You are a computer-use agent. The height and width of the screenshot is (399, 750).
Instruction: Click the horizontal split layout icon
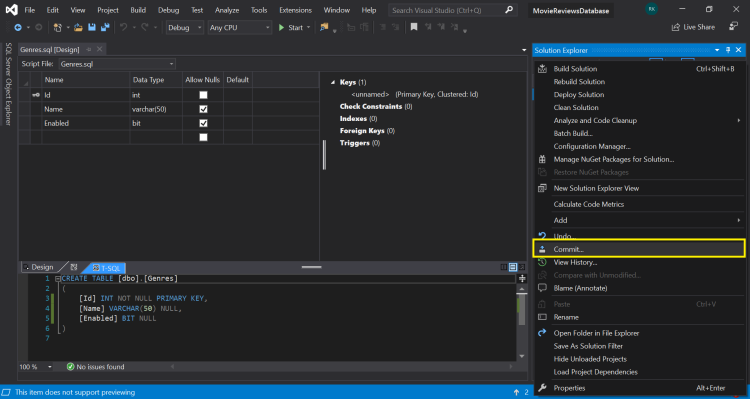[x=513, y=267]
